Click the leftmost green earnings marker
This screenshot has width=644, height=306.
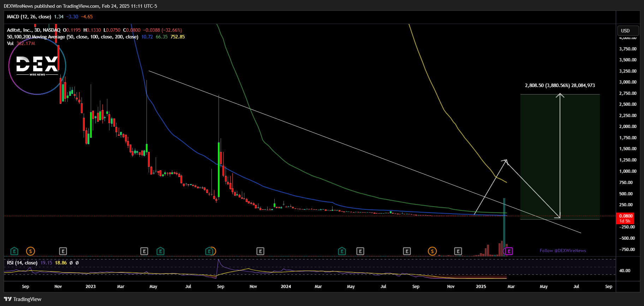click(x=14, y=251)
